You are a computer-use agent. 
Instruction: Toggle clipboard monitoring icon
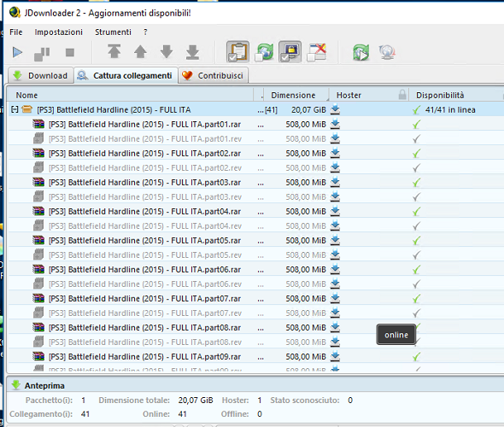coord(237,52)
